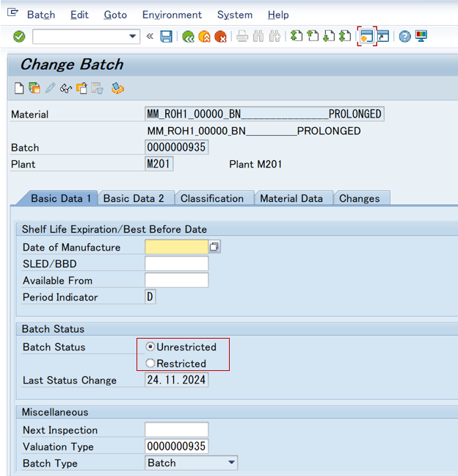Click the 'Plant M201' description text

point(255,165)
